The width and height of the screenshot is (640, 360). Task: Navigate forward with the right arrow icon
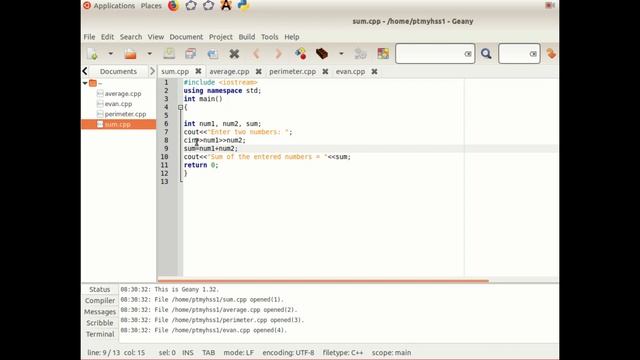(278, 53)
